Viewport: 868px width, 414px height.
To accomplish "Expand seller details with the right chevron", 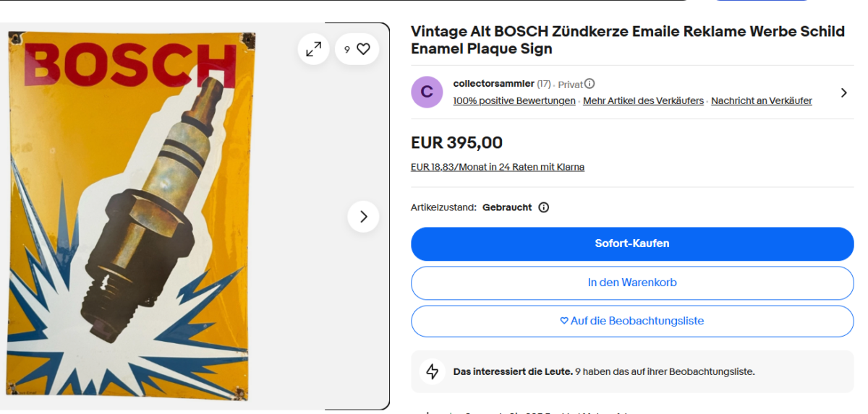I will click(x=843, y=92).
